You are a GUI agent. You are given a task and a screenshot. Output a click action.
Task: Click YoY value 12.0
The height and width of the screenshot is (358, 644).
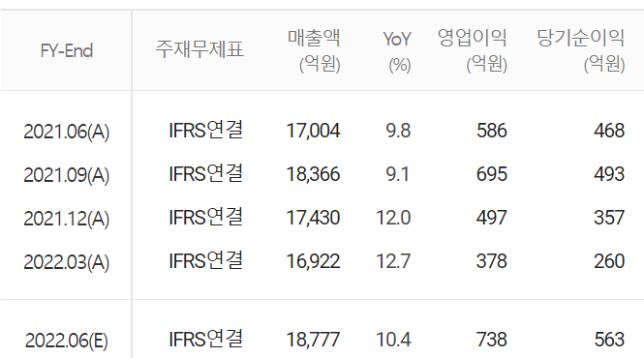[x=393, y=218]
